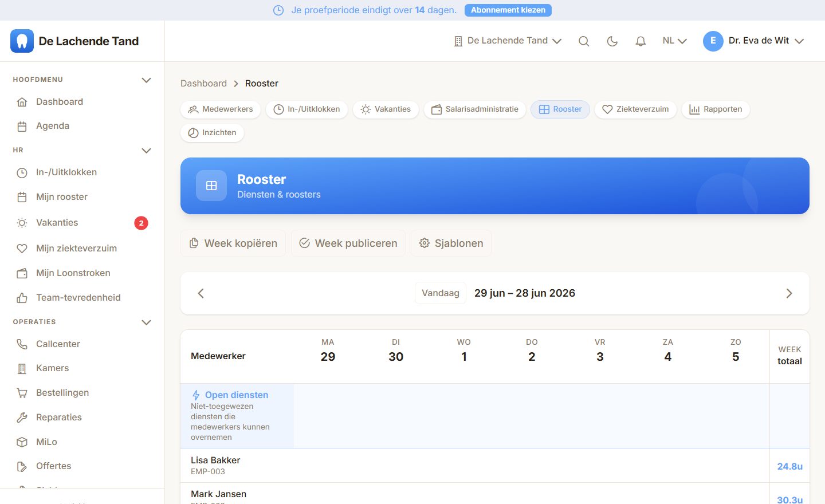The width and height of the screenshot is (825, 504).
Task: Collapse the Operaties sidebar section
Action: click(x=146, y=322)
